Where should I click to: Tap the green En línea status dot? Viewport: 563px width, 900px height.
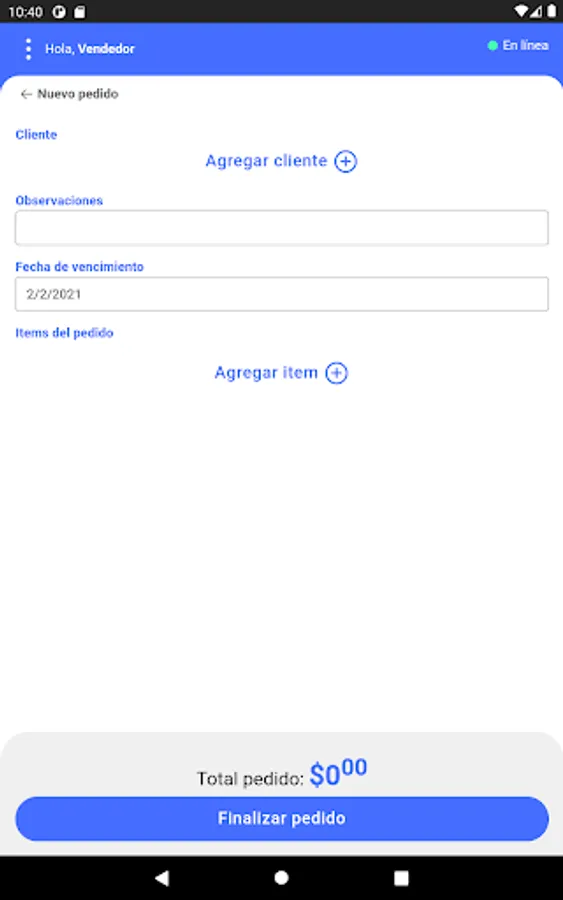pos(492,45)
